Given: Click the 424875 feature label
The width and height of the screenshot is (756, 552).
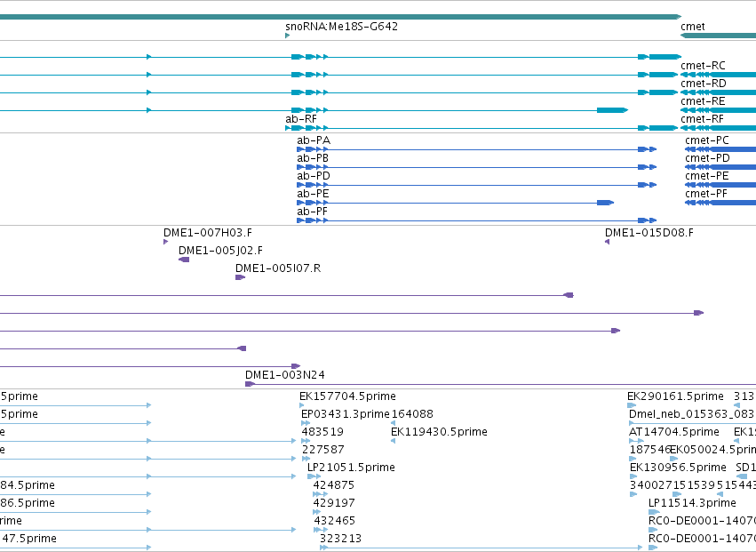Looking at the screenshot, I should point(334,485).
